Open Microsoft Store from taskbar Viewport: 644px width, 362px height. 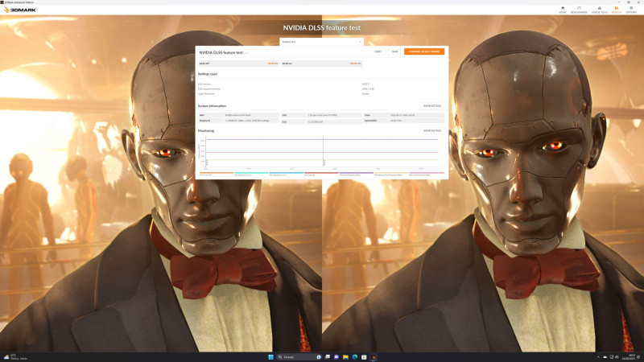tap(364, 357)
